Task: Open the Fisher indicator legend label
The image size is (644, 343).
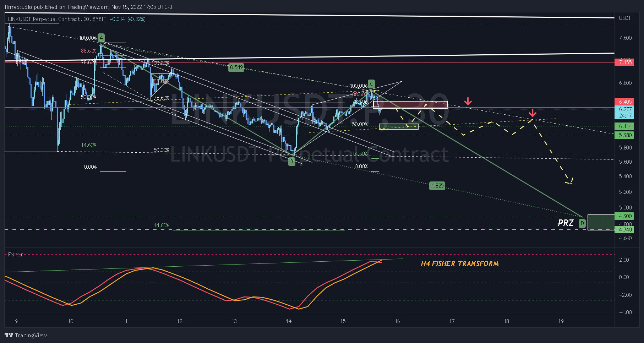Action: [15, 255]
